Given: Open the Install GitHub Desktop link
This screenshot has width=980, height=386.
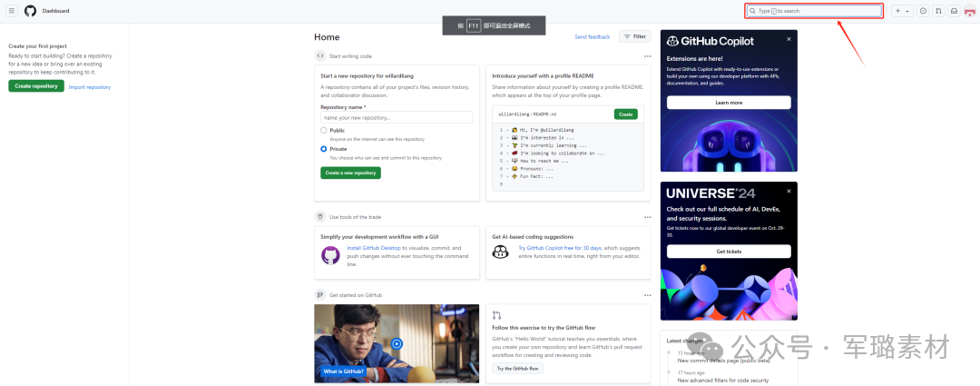Looking at the screenshot, I should coord(374,248).
